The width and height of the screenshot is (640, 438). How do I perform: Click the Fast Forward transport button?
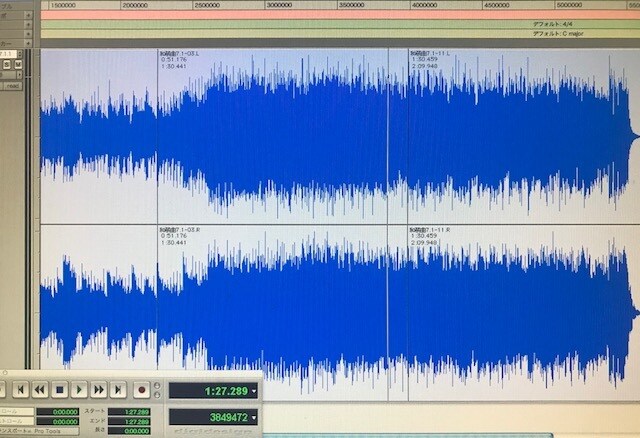point(99,390)
